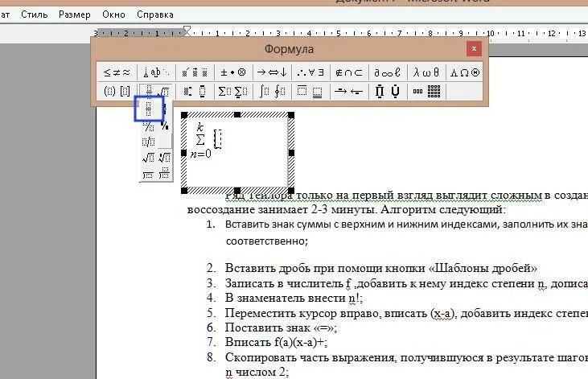Open the logical symbols palette (∴ ∀ ∃)
Viewport: 588px width, 379px height.
310,72
